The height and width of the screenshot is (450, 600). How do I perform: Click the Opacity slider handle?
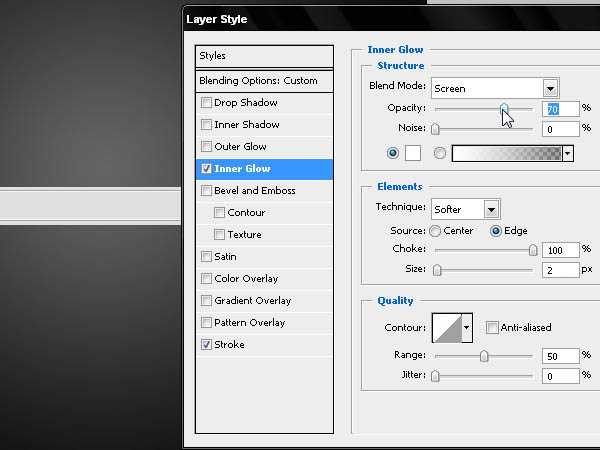click(504, 108)
